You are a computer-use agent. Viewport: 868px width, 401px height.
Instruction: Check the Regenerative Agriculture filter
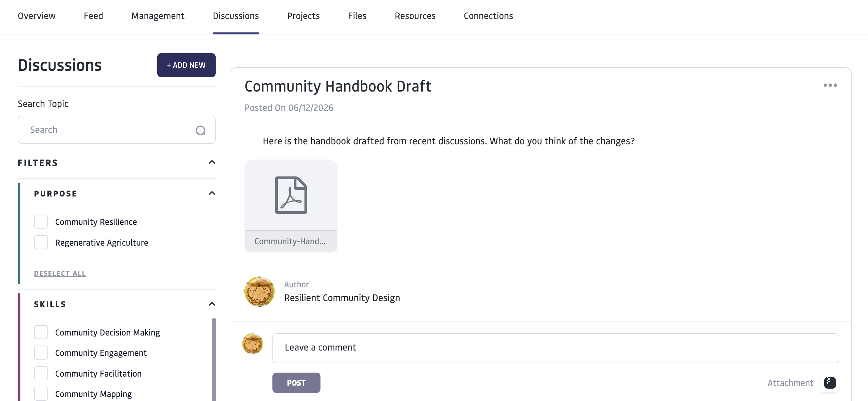pos(41,243)
